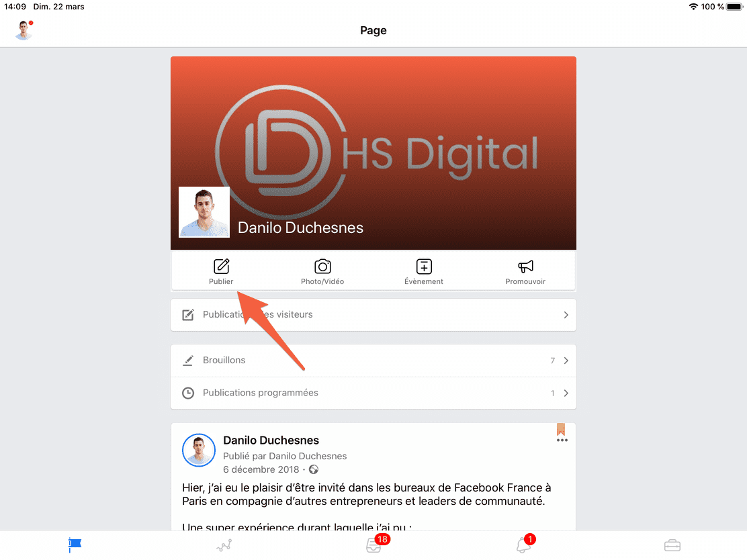Tap the page profile picture on cover

pyautogui.click(x=204, y=212)
